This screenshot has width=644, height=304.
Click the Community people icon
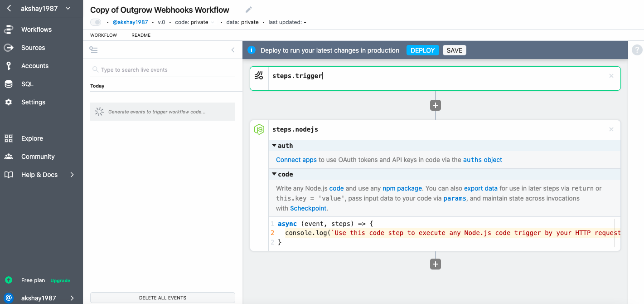(x=9, y=157)
